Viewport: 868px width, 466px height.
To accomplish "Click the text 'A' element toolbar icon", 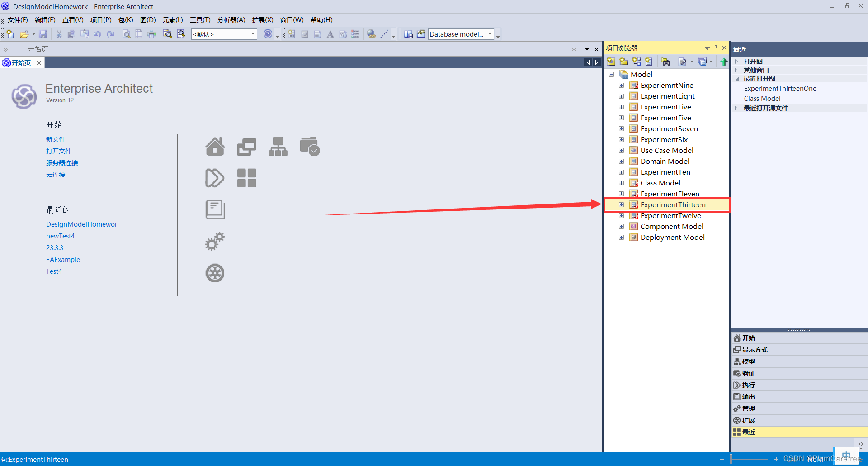I will pyautogui.click(x=330, y=34).
